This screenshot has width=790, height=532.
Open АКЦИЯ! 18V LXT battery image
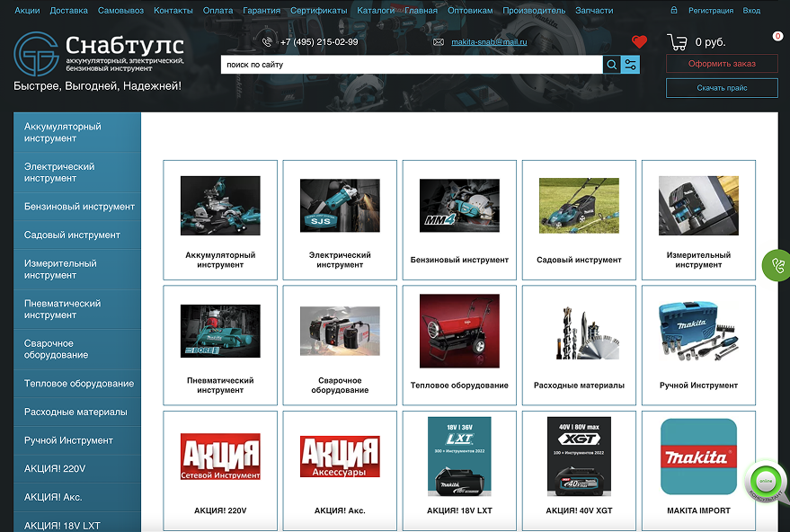pyautogui.click(x=459, y=457)
